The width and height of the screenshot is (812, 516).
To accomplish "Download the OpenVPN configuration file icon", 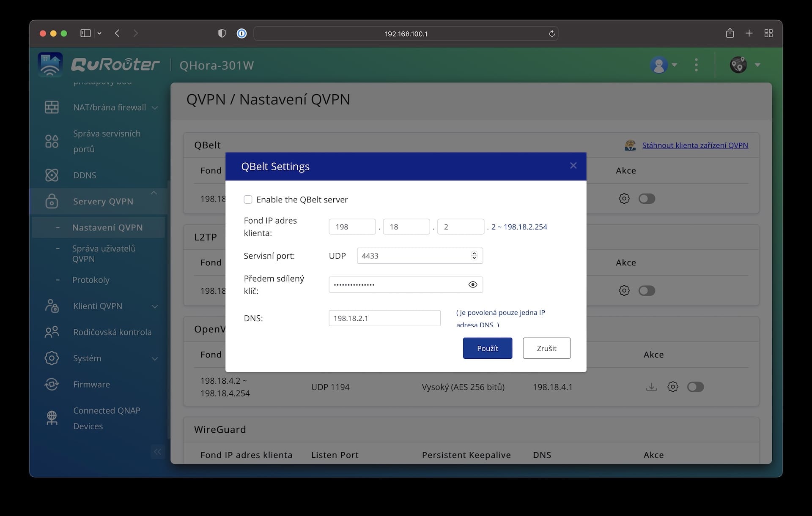I will pyautogui.click(x=651, y=387).
